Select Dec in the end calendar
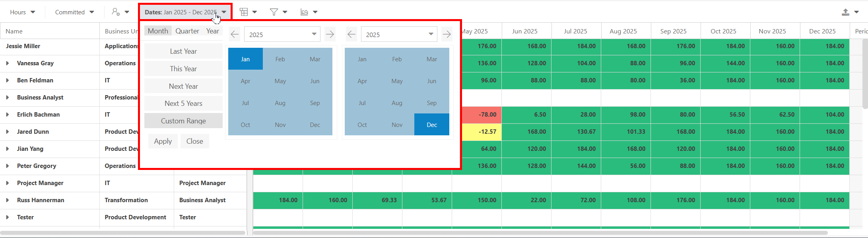The height and width of the screenshot is (238, 868). [x=432, y=125]
